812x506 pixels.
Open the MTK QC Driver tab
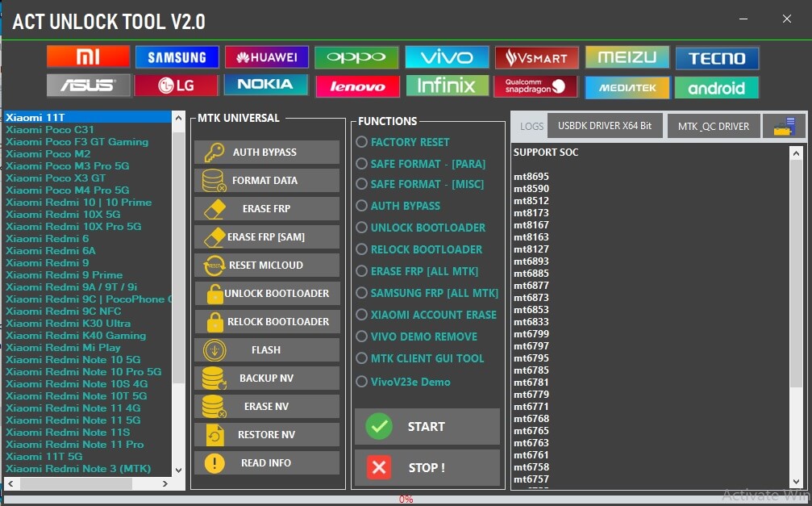point(713,126)
